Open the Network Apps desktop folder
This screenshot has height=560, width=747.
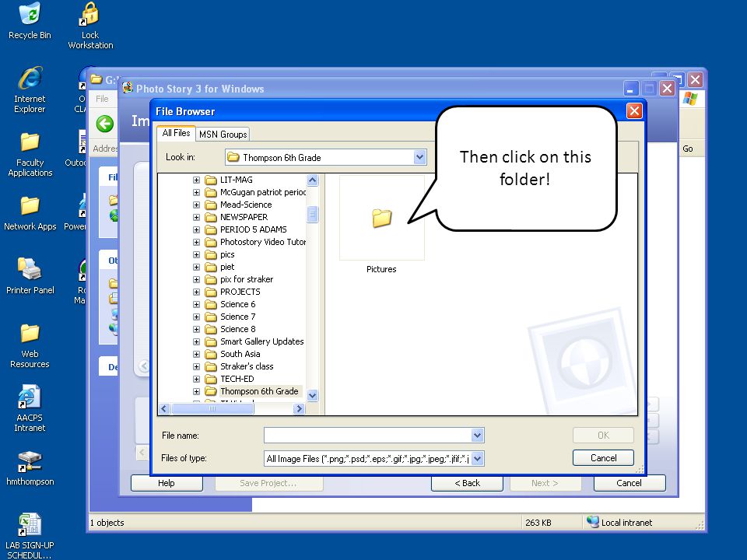point(30,205)
